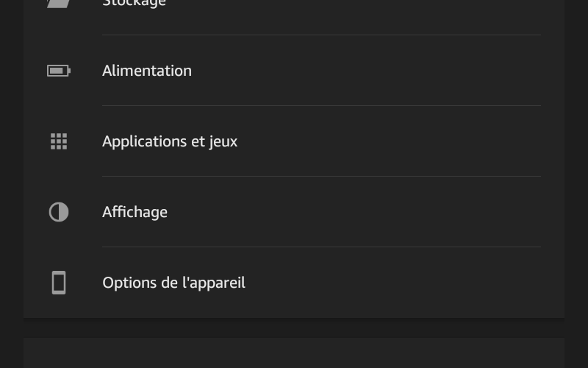This screenshot has height=368, width=588.
Task: Click the apps grid icon
Action: (x=59, y=141)
